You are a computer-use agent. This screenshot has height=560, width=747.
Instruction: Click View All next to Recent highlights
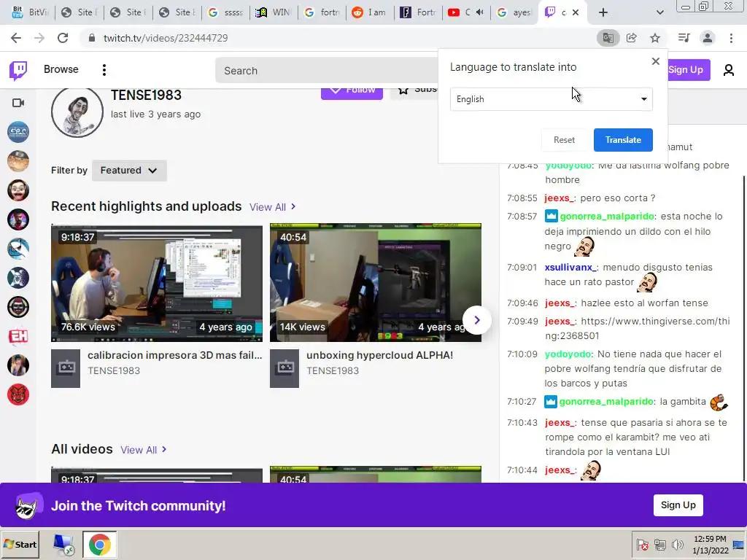click(273, 207)
